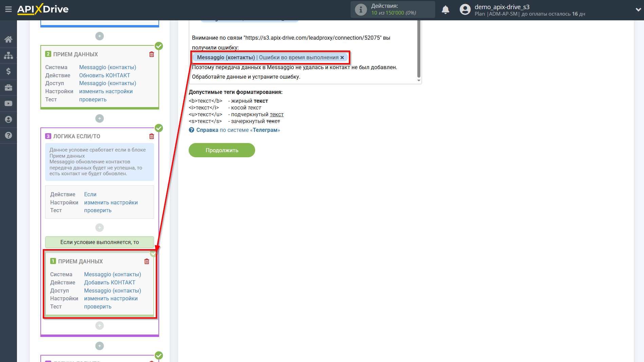The height and width of the screenshot is (362, 644).
Task: Delete the Logic IF/THEN block
Action: (x=152, y=136)
